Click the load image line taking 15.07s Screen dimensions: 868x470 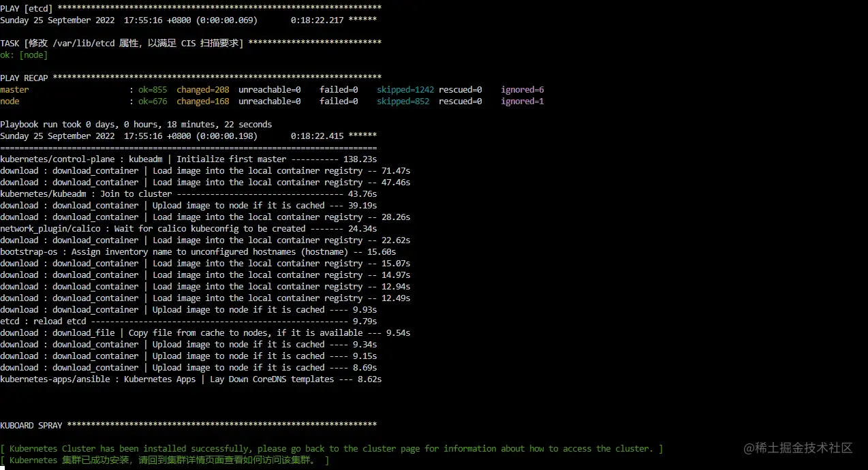205,263
